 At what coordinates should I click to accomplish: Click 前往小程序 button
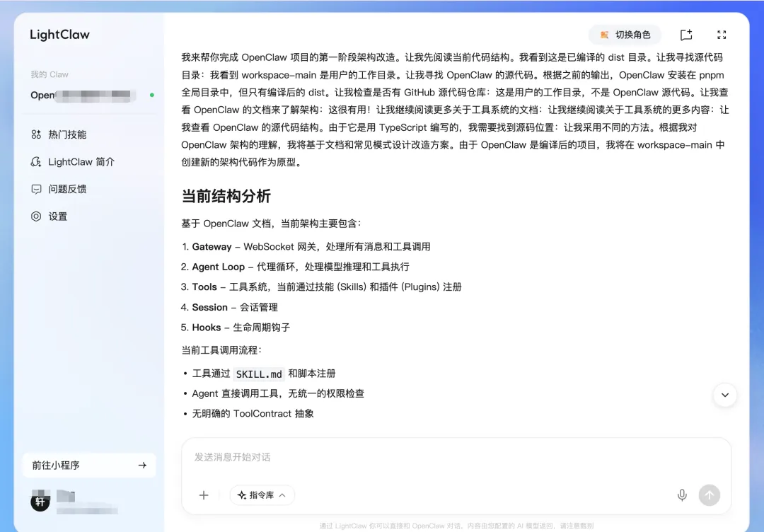pyautogui.click(x=89, y=466)
